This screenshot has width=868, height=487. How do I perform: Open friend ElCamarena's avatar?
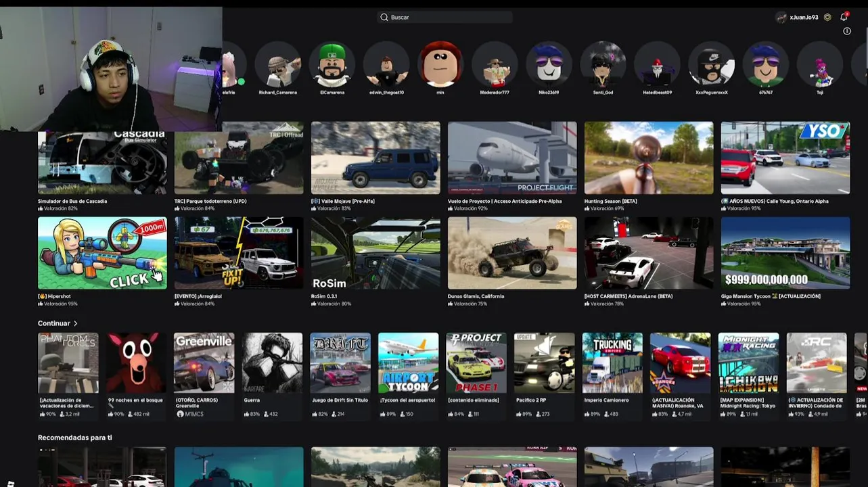332,65
